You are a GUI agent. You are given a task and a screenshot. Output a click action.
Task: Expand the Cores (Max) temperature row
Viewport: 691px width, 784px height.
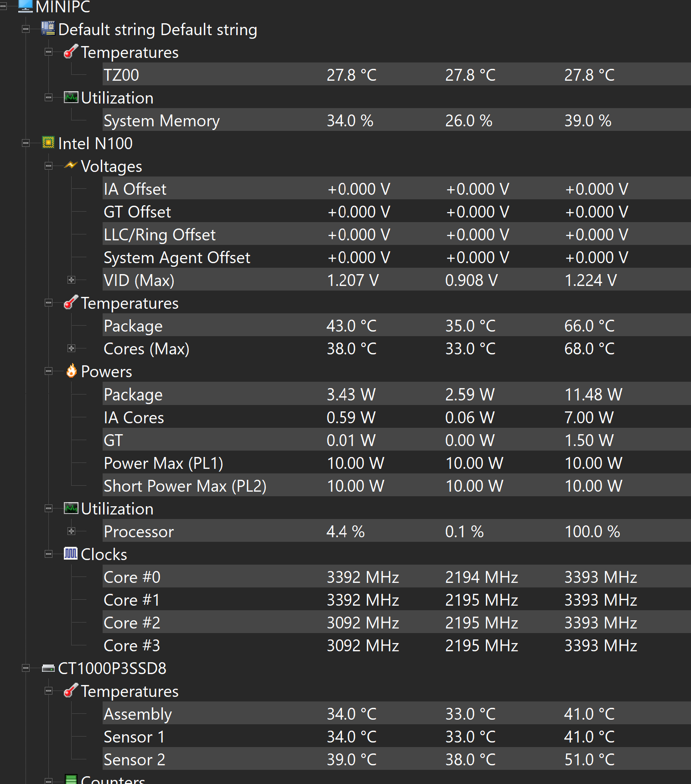[x=71, y=348]
